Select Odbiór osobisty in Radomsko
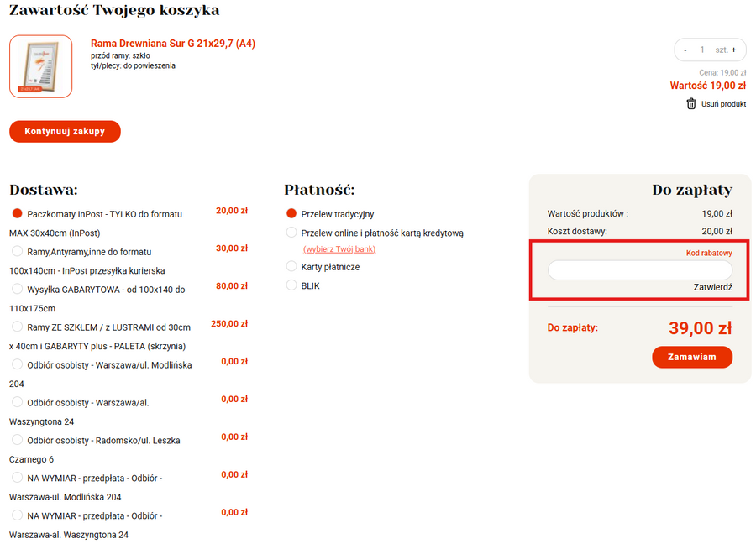 coord(17,440)
